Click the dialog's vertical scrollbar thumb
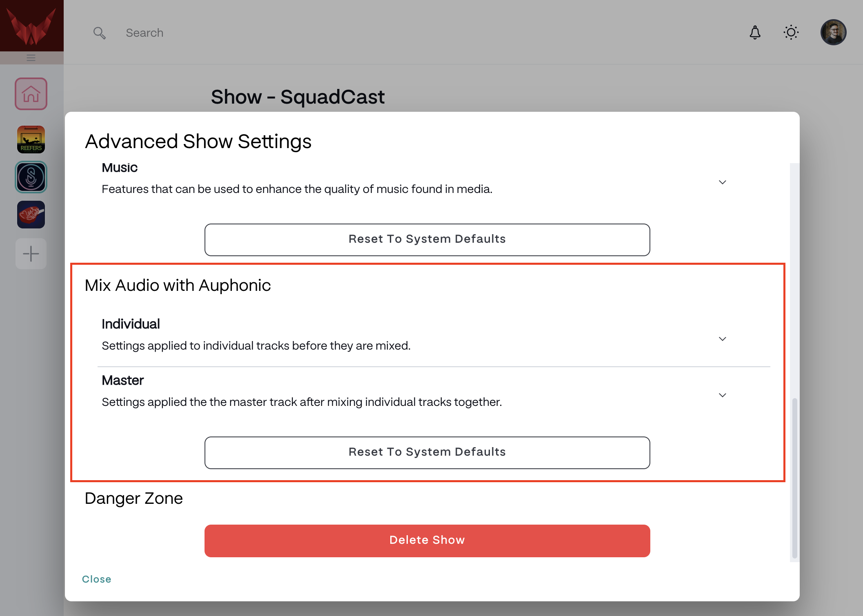 794,478
